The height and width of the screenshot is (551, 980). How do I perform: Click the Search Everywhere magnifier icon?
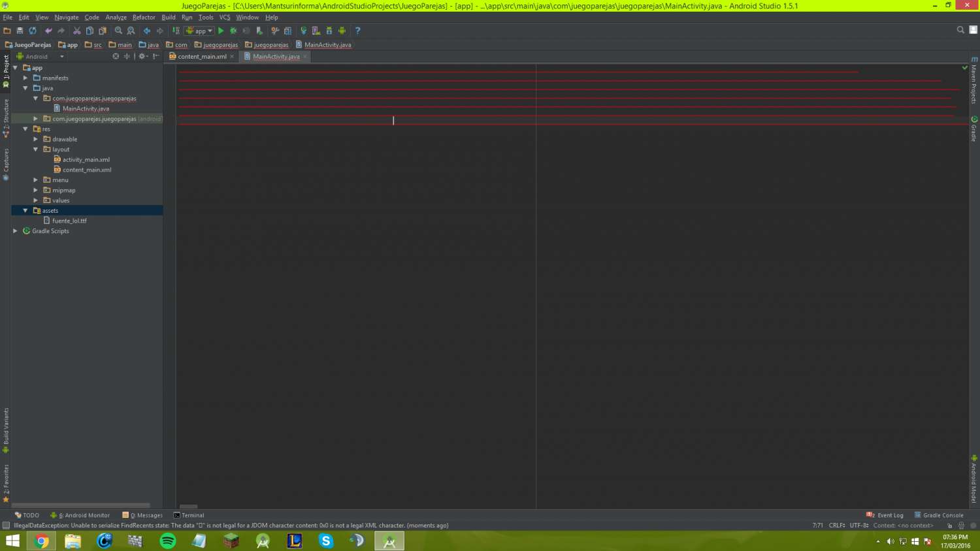click(960, 30)
